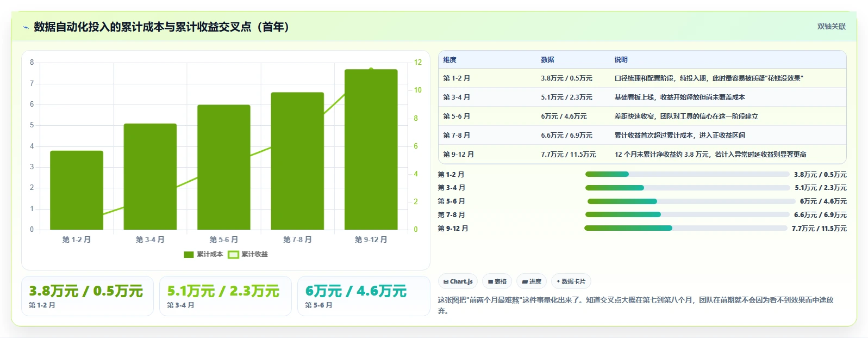This screenshot has width=868, height=338.
Task: Click the 第 9-12 月 progress bar
Action: (x=685, y=228)
